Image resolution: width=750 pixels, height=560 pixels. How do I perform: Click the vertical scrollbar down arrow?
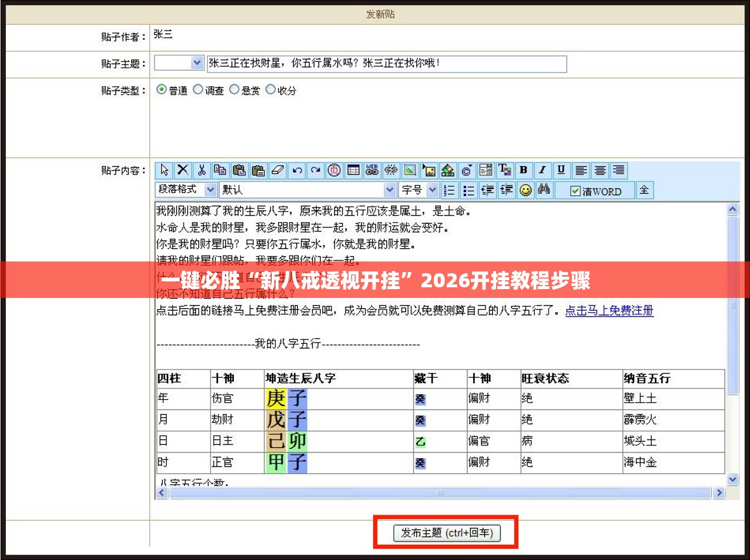coord(733,479)
